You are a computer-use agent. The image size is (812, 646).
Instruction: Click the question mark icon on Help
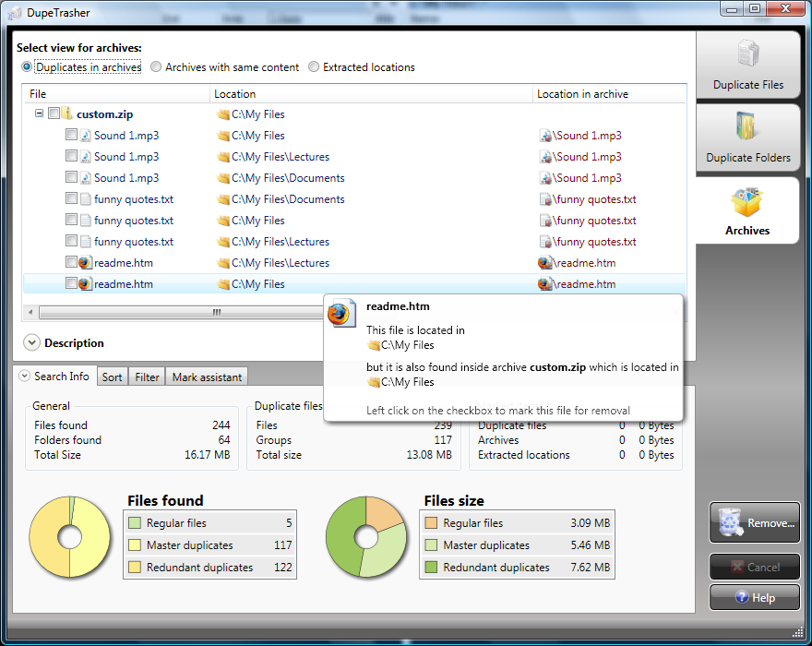click(x=742, y=597)
